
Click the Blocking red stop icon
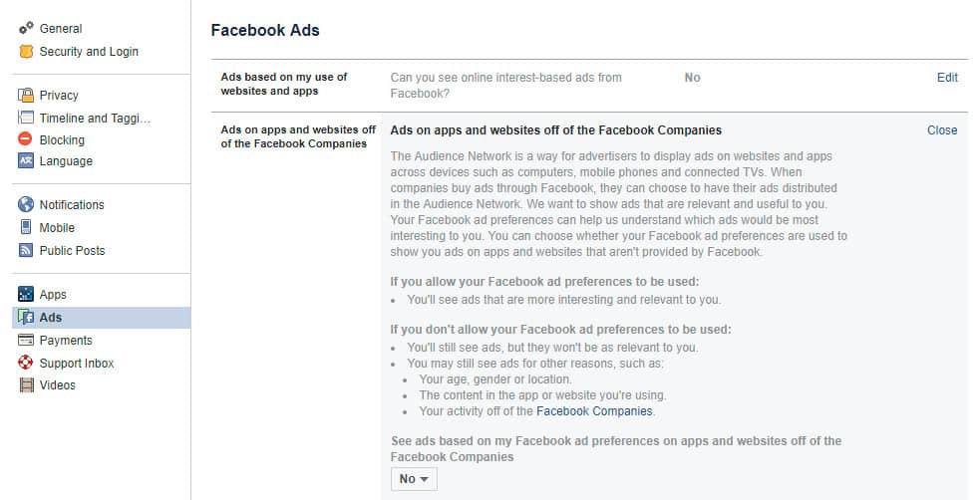26,140
